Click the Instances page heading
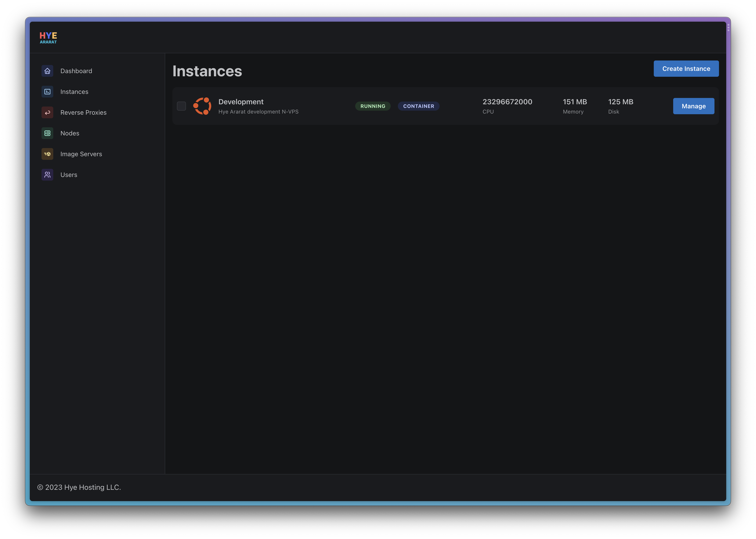756x539 pixels. pyautogui.click(x=207, y=71)
